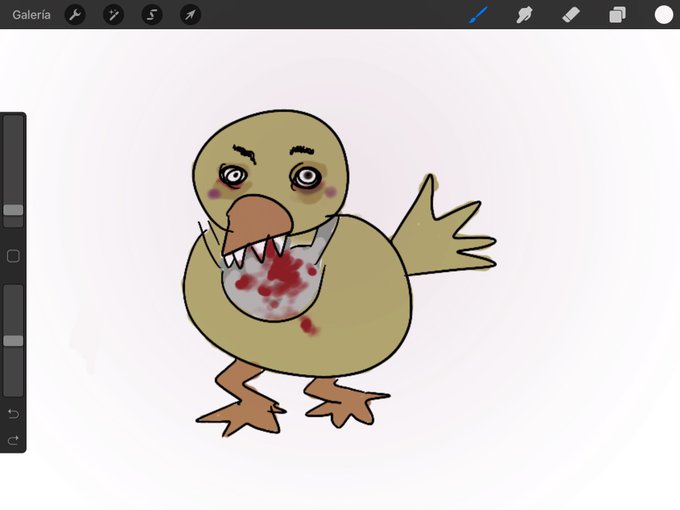
Task: Undo last action with sidebar arrow
Action: point(13,414)
